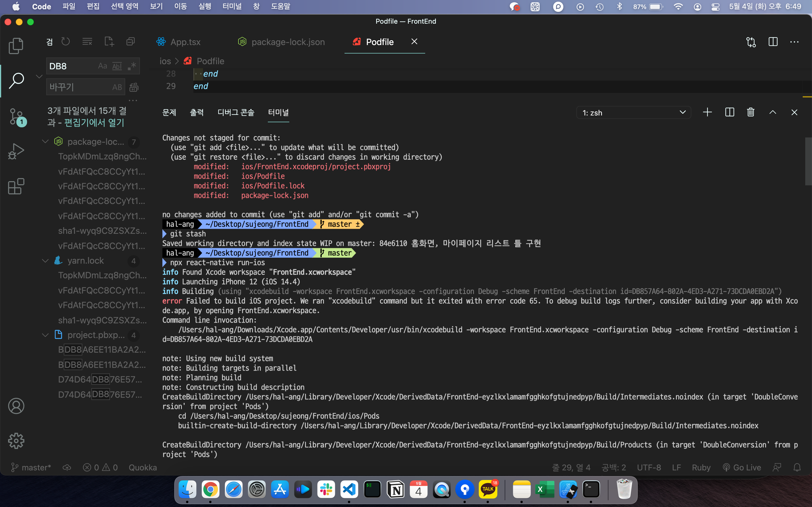Open the Manage gear icon
Viewport: 812px width, 507px height.
(16, 441)
